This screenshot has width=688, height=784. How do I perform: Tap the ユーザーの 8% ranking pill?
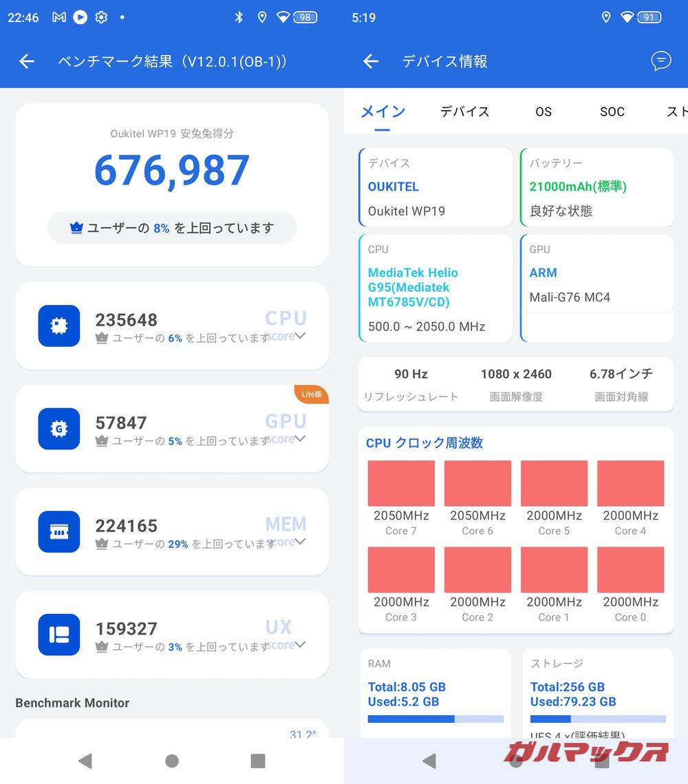pos(172,228)
